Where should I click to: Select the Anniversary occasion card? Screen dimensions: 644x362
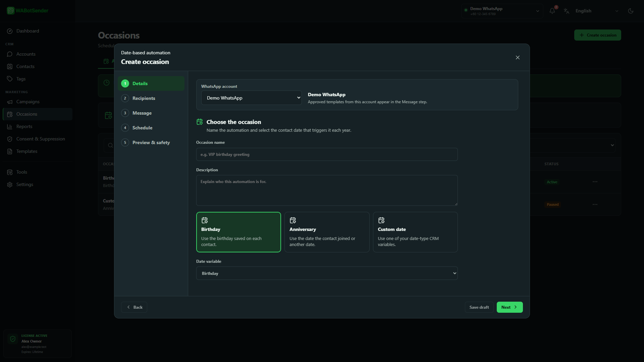327,232
